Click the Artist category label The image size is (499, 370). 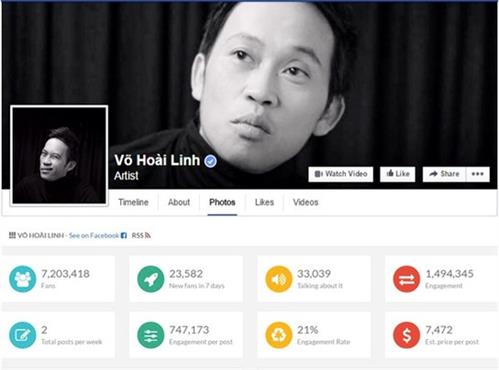pos(126,176)
